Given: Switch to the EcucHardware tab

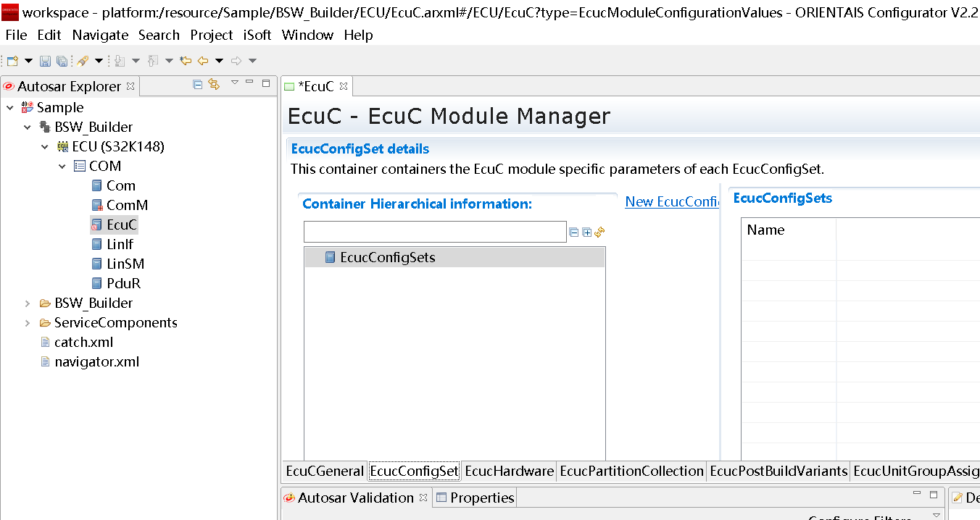Looking at the screenshot, I should tap(509, 471).
